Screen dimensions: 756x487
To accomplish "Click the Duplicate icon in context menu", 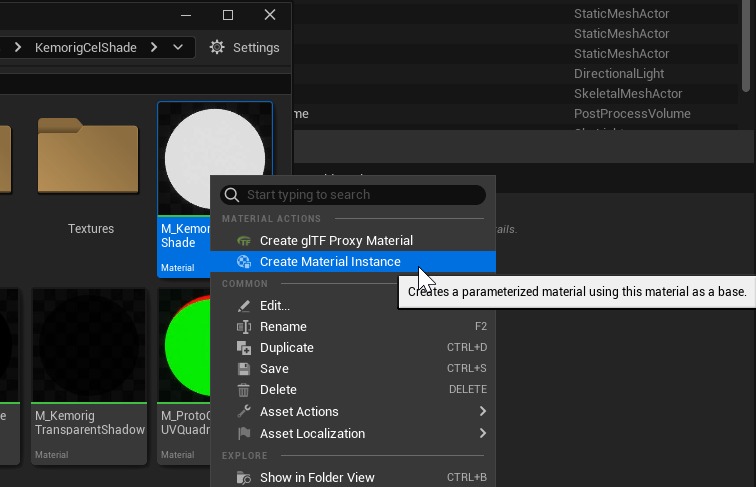I will pyautogui.click(x=243, y=348).
